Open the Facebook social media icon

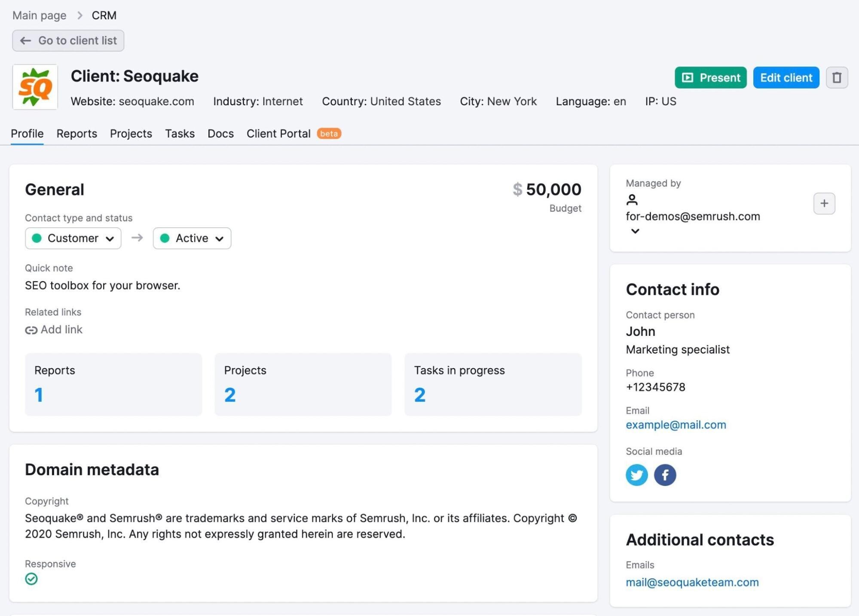(665, 475)
